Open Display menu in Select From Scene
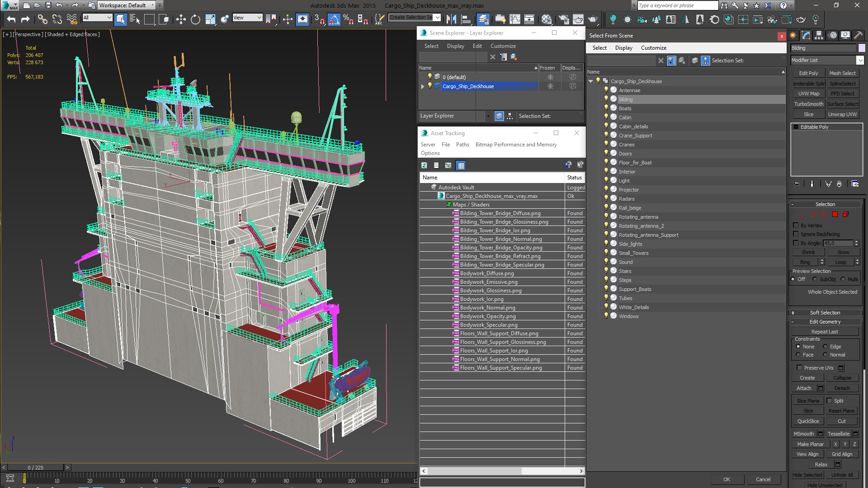The width and height of the screenshot is (868, 488). click(623, 48)
